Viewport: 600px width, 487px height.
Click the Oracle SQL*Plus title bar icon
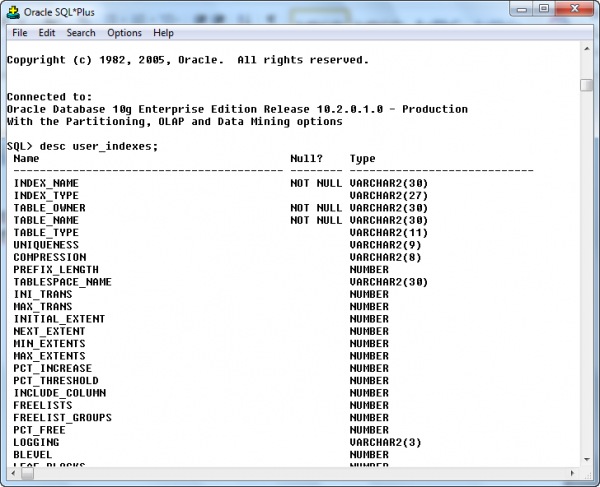[x=13, y=12]
